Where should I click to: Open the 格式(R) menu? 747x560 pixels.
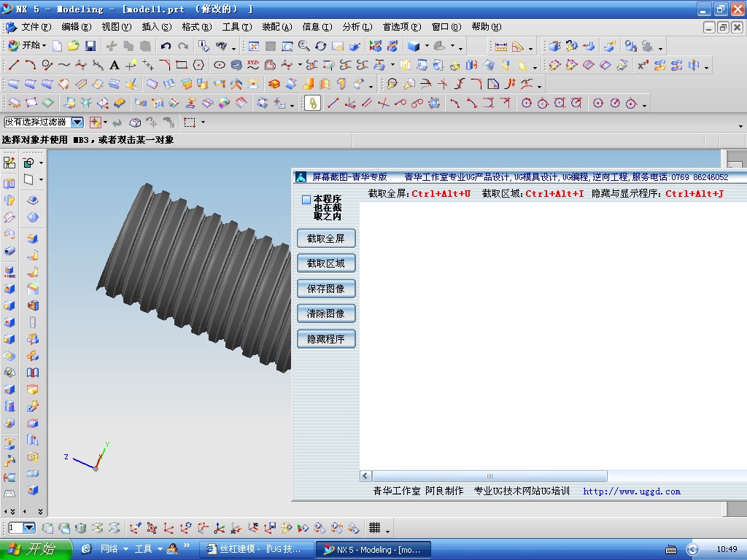coord(197,27)
